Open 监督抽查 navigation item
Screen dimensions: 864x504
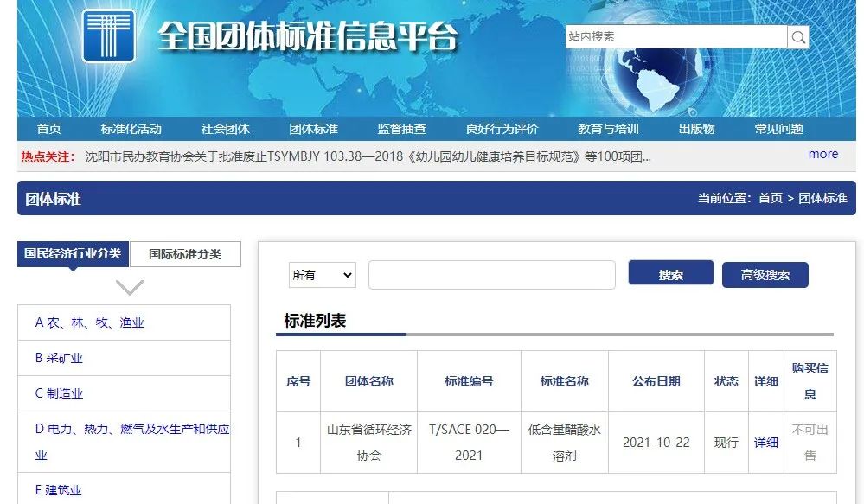pos(401,129)
